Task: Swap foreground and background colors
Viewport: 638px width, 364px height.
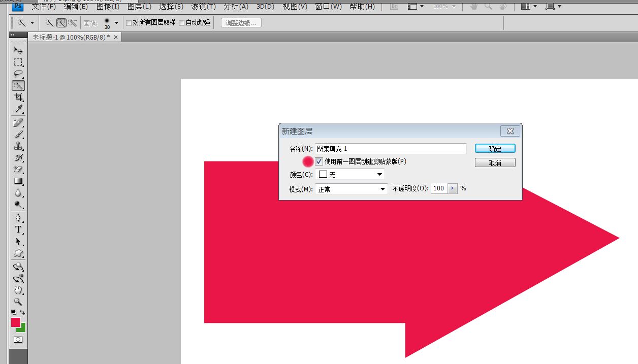Action: pyautogui.click(x=22, y=312)
